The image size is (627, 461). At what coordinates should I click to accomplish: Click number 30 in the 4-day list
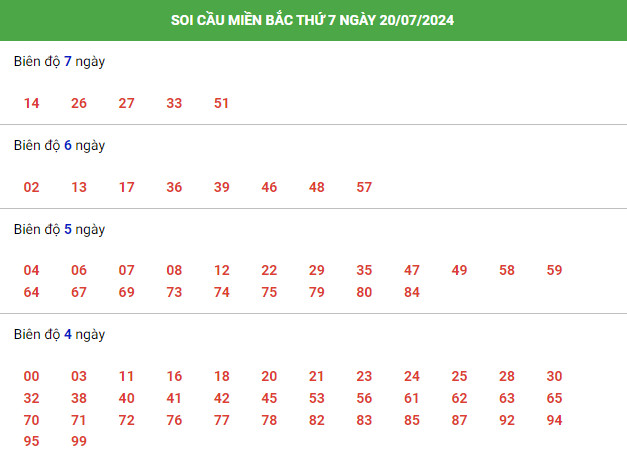[x=554, y=376]
